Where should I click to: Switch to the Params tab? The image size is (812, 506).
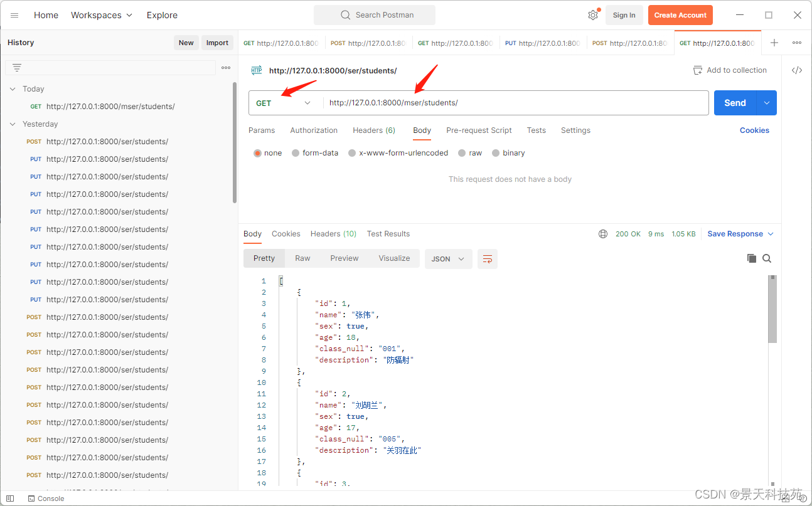[x=262, y=130]
